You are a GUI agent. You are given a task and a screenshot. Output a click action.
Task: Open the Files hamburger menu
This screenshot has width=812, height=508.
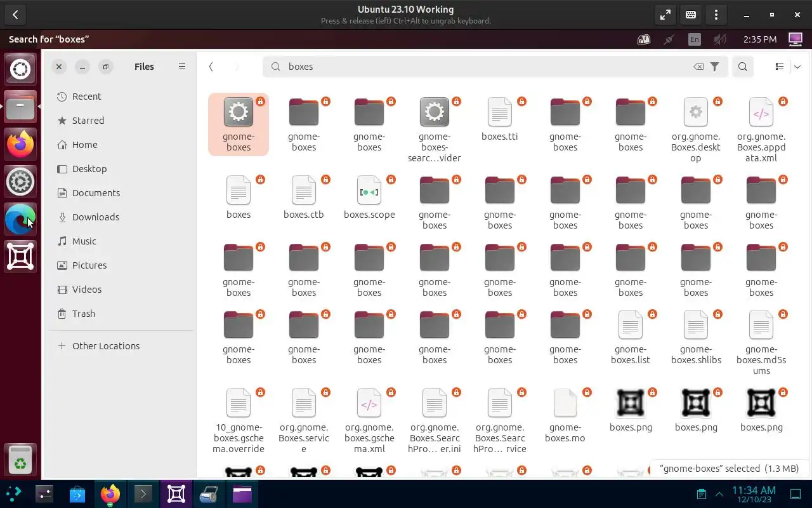(182, 67)
